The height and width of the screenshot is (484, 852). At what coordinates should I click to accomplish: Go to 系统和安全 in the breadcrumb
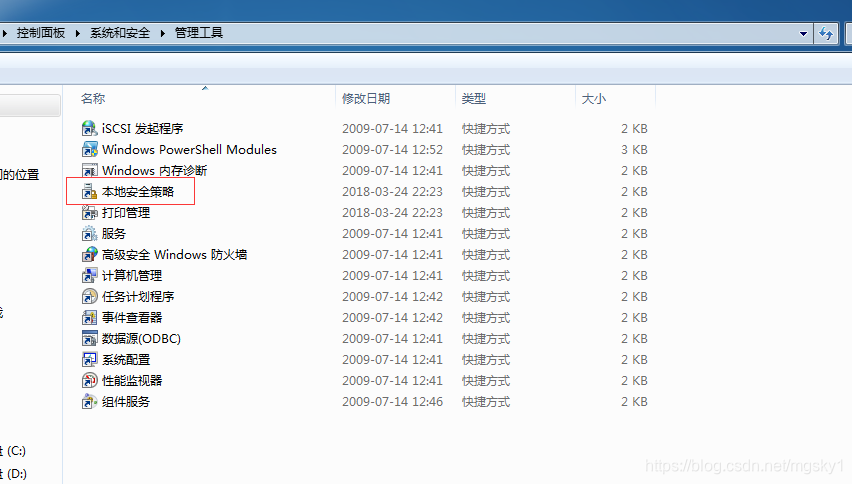[120, 33]
